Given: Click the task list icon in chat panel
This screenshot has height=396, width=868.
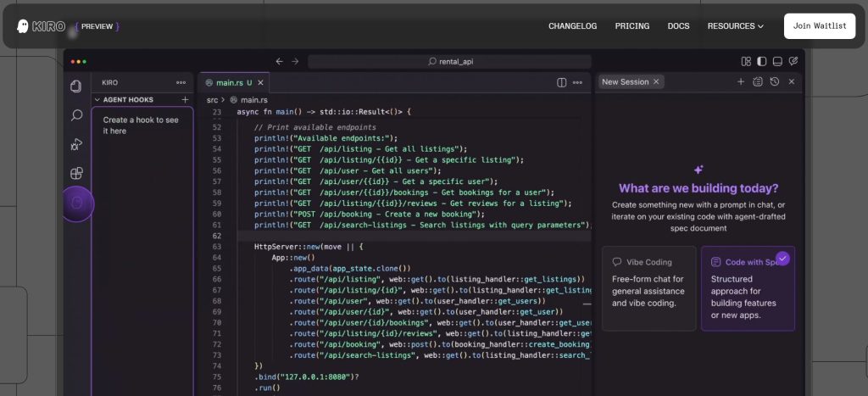Looking at the screenshot, I should [757, 82].
